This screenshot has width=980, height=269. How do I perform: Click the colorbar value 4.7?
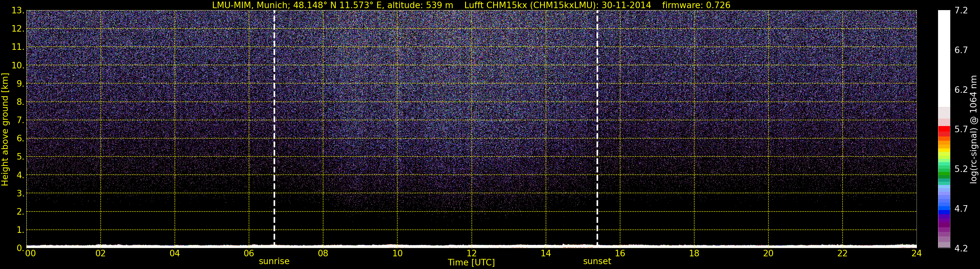[961, 208]
